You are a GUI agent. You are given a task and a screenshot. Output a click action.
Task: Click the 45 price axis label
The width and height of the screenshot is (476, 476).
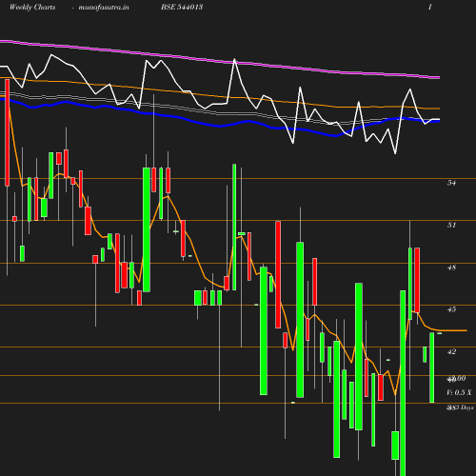coord(451,309)
